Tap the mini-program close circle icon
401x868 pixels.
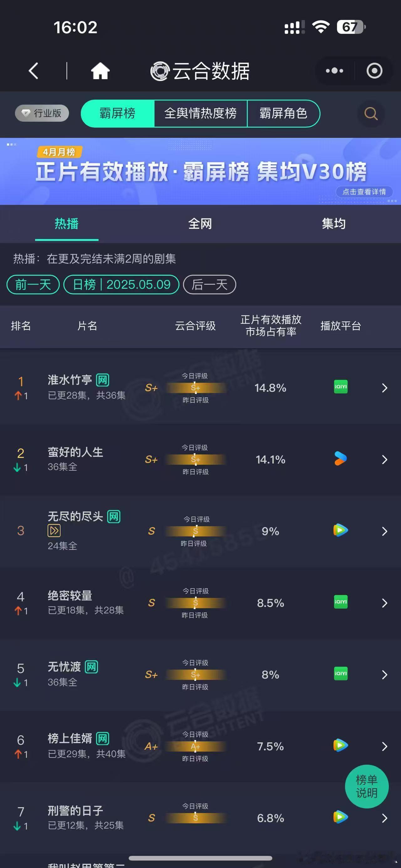[x=374, y=71]
